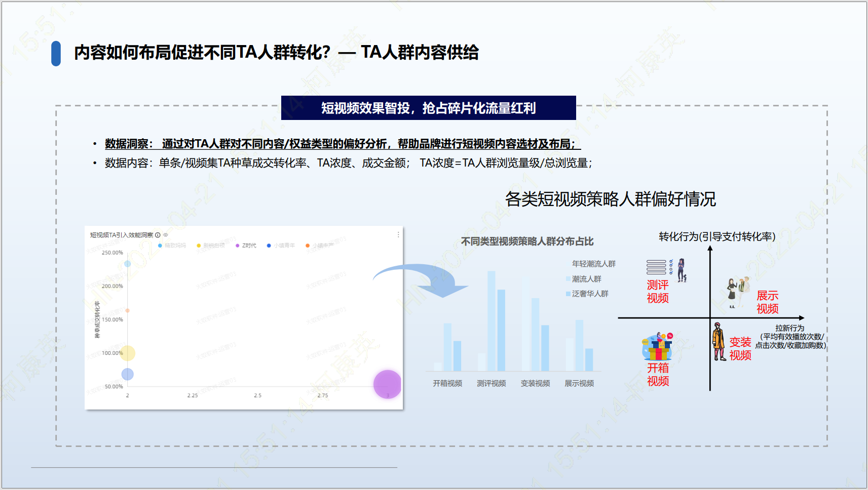Toggle the 小镇中产 legend item
This screenshot has width=868, height=490.
point(320,246)
